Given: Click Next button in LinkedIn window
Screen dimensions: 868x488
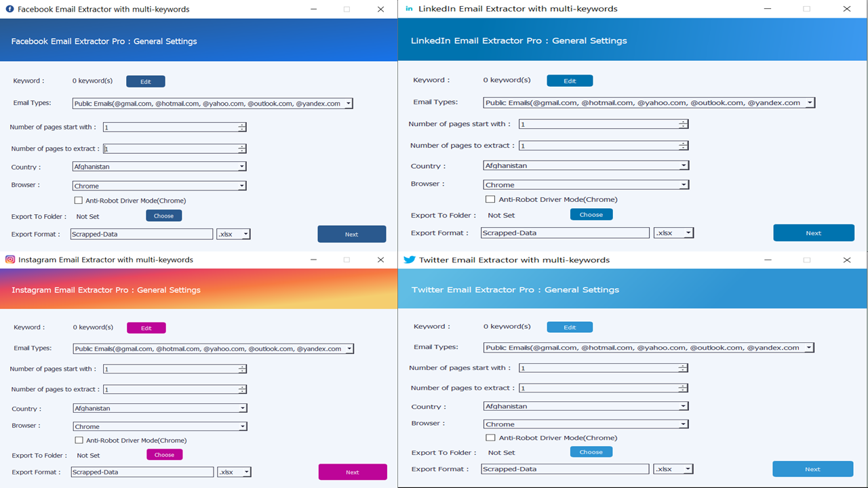Looking at the screenshot, I should tap(814, 233).
